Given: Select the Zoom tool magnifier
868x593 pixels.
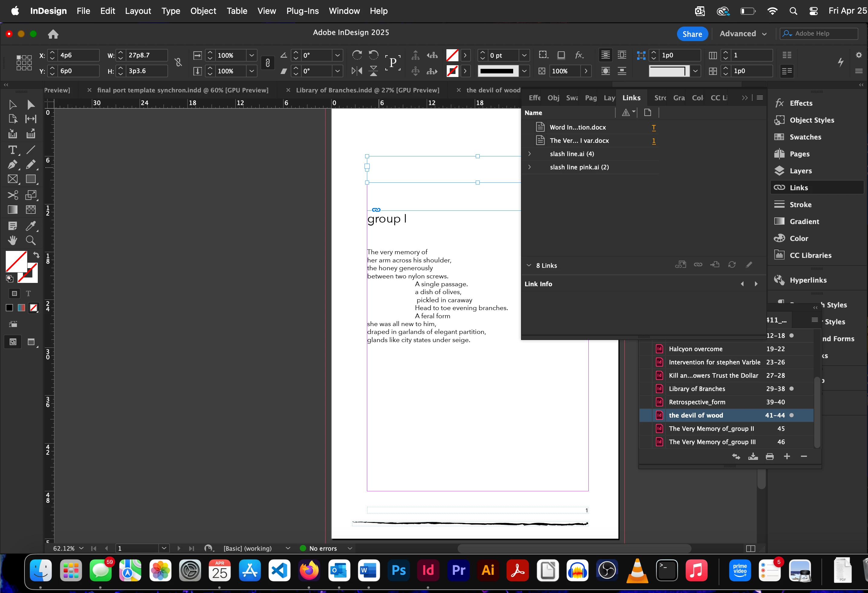Looking at the screenshot, I should 31,241.
